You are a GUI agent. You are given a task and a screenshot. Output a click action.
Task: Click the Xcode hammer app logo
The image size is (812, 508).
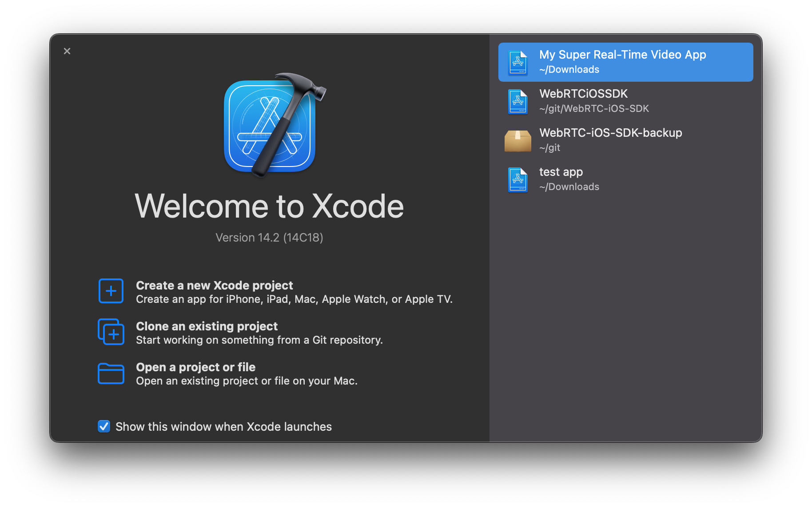click(x=275, y=125)
